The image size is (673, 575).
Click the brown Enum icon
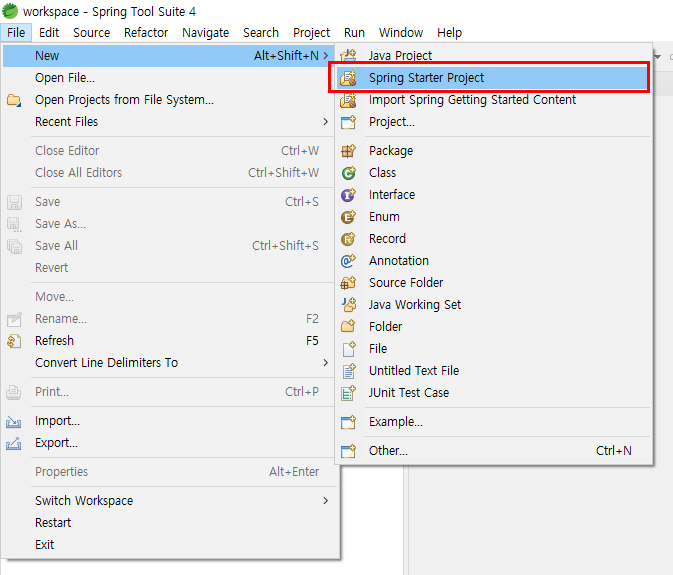348,217
